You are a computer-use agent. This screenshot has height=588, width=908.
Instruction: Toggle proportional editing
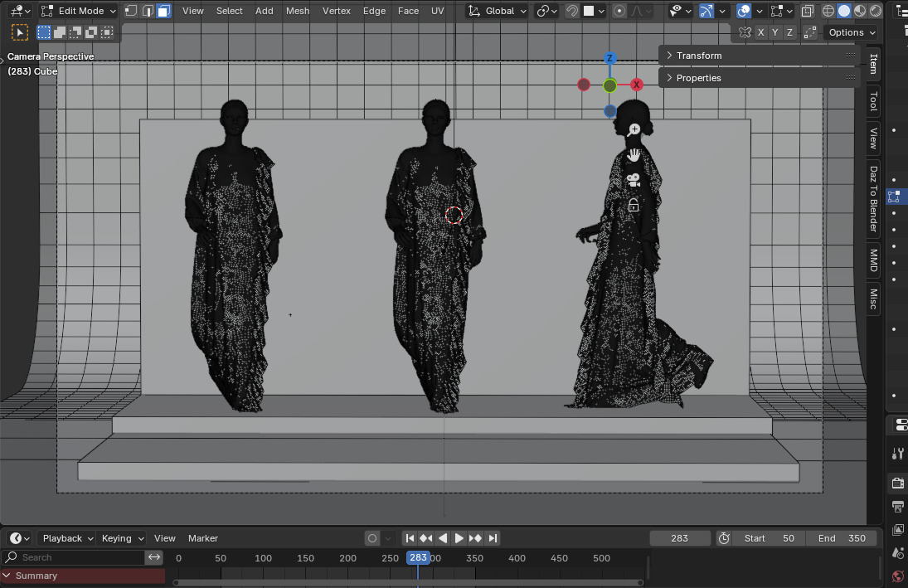pyautogui.click(x=619, y=11)
